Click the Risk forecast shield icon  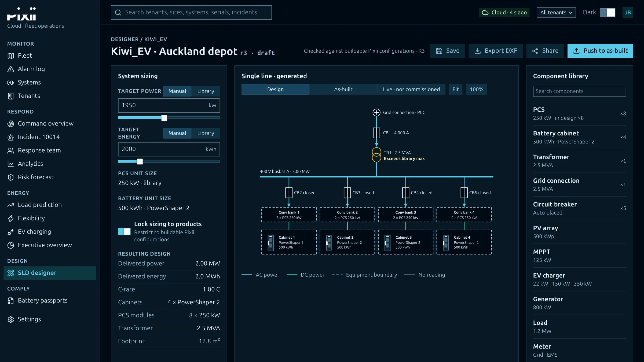pyautogui.click(x=10, y=177)
